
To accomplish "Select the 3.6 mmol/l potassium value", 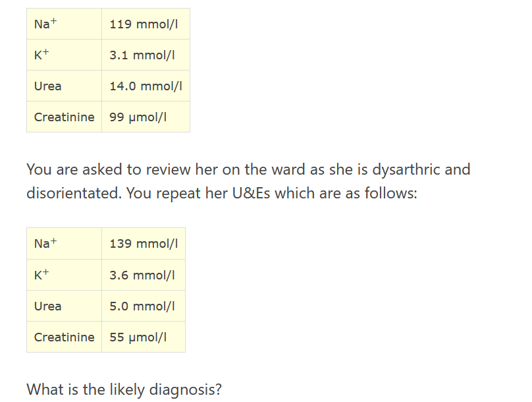I will [x=142, y=275].
